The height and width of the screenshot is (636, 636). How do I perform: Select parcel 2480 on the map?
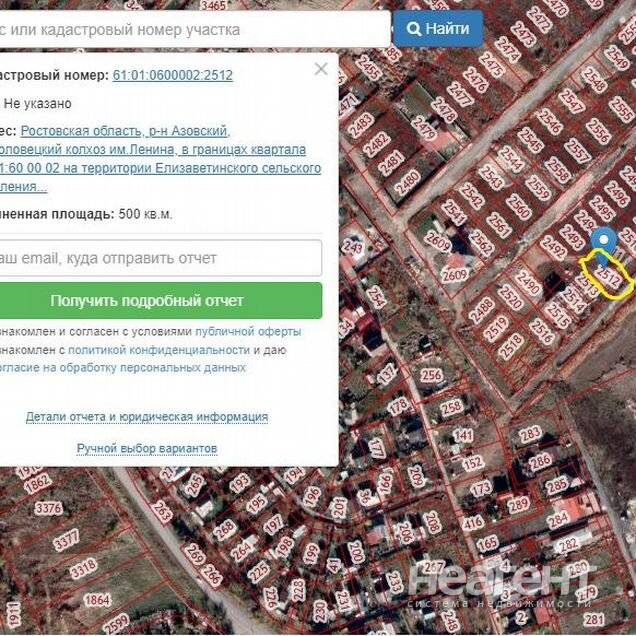[x=406, y=183]
